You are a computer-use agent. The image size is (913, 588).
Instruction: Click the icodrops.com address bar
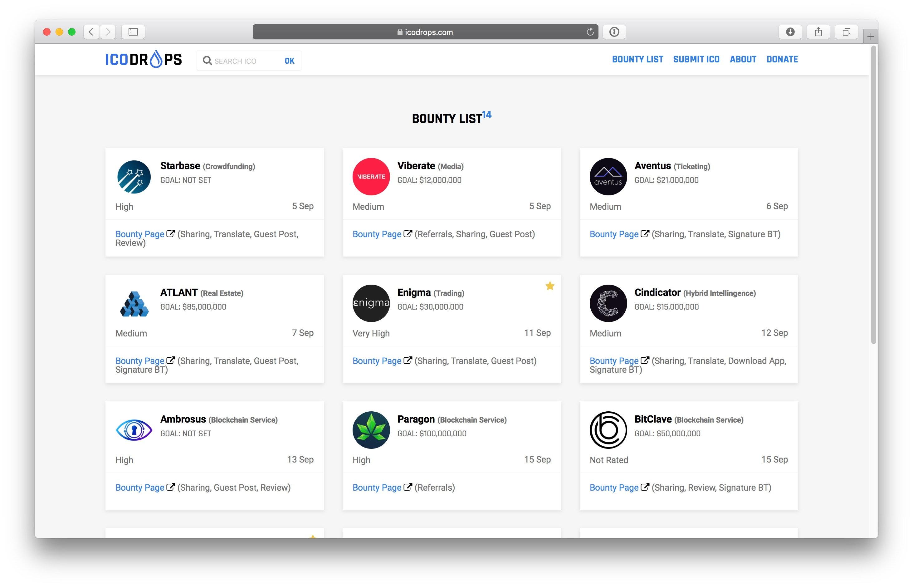(425, 32)
